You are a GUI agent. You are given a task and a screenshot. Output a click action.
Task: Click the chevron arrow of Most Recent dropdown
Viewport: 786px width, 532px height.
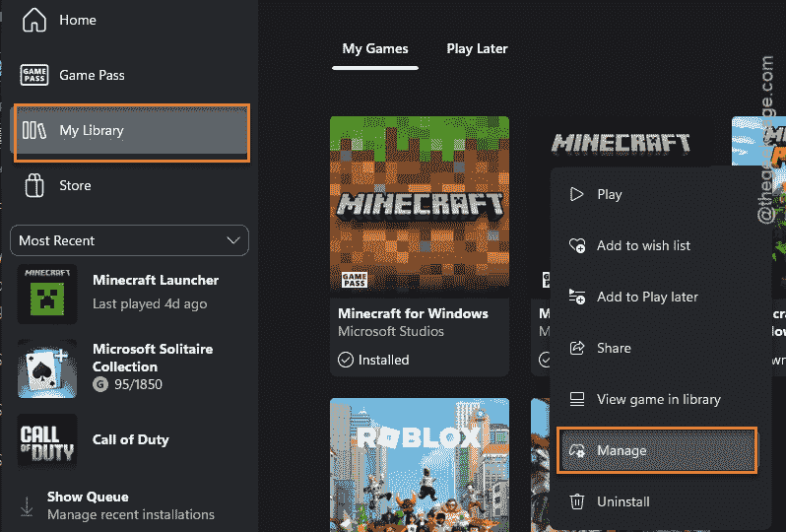point(233,240)
